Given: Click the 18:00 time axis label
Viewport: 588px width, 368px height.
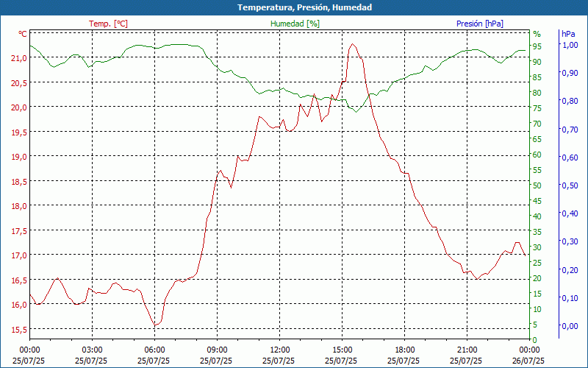Looking at the screenshot, I should [405, 350].
